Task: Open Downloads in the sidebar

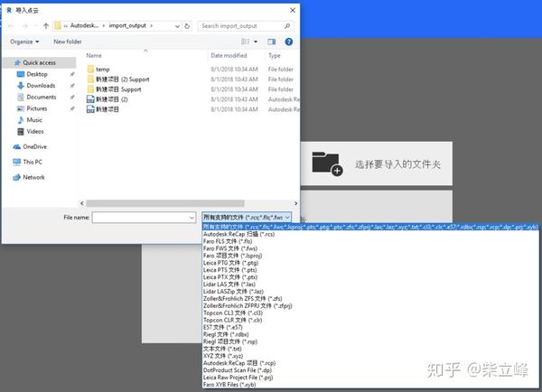Action: pyautogui.click(x=41, y=86)
